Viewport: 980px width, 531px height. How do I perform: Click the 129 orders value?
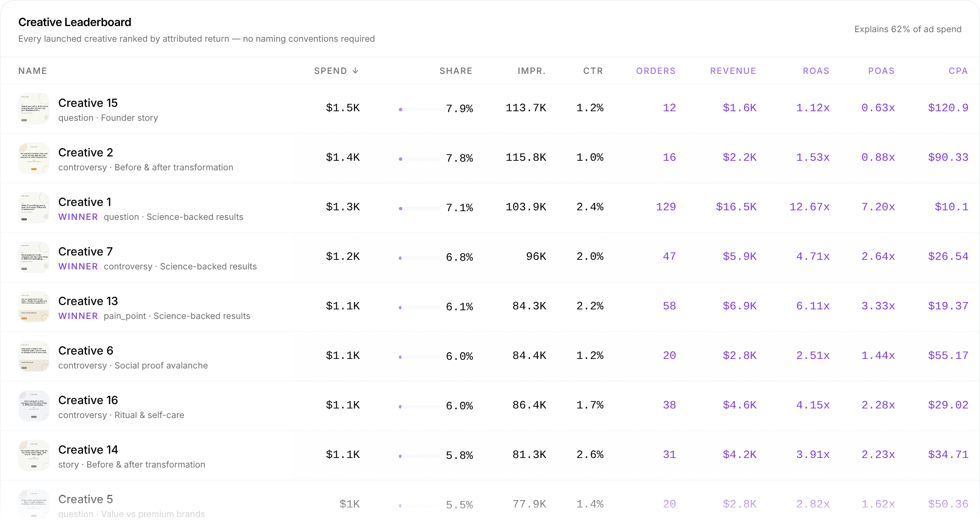point(666,207)
